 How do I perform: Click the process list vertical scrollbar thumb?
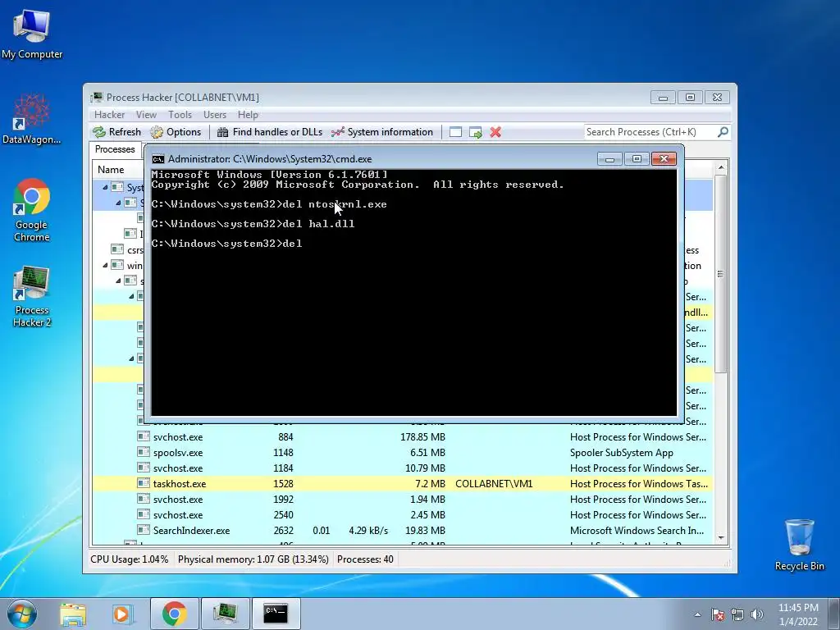pos(721,274)
